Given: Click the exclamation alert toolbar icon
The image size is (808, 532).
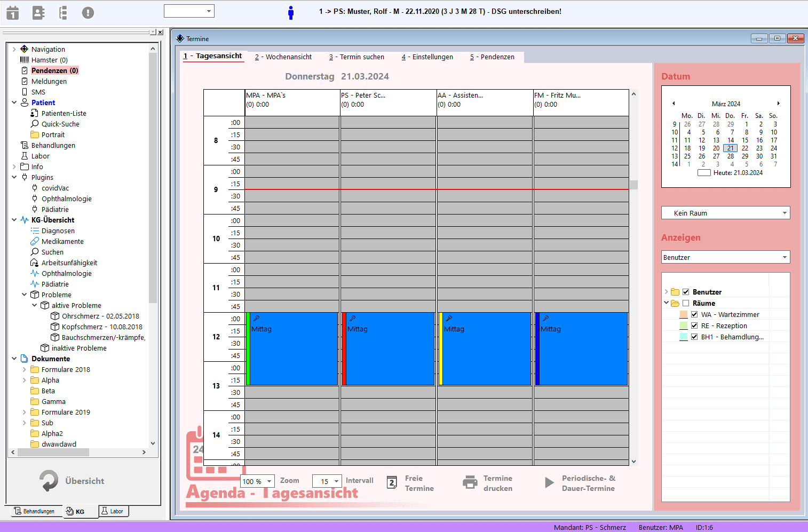Looking at the screenshot, I should [88, 13].
